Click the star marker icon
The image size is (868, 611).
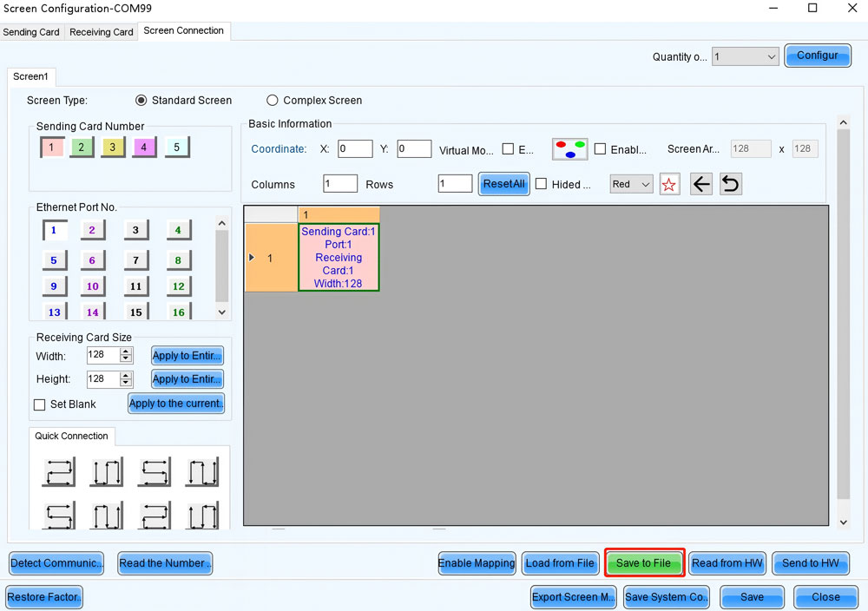[x=669, y=184]
